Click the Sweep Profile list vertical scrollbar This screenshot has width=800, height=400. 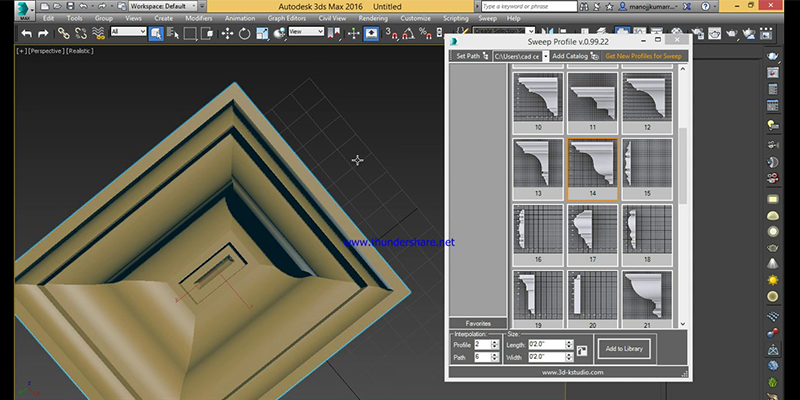[x=683, y=166]
